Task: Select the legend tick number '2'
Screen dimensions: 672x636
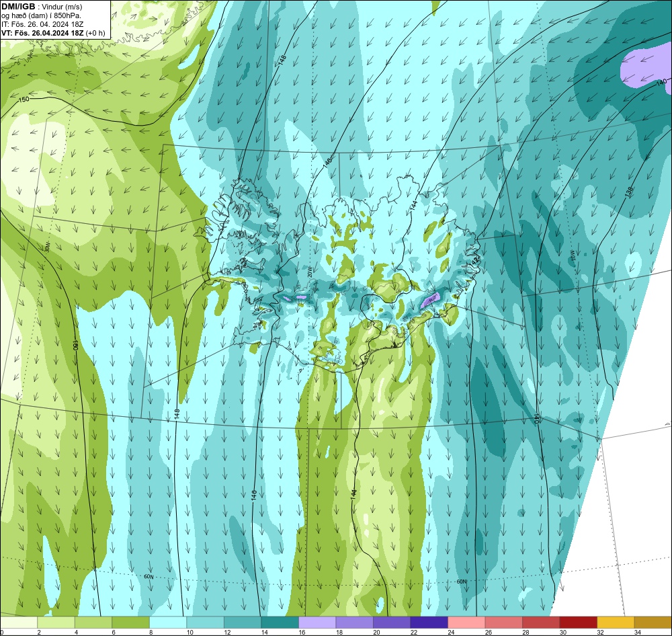Action: point(39,632)
